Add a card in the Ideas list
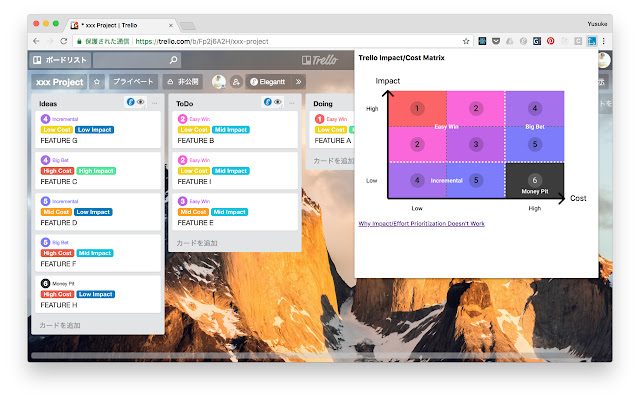Screen dimensions: 640x400 pyautogui.click(x=60, y=325)
